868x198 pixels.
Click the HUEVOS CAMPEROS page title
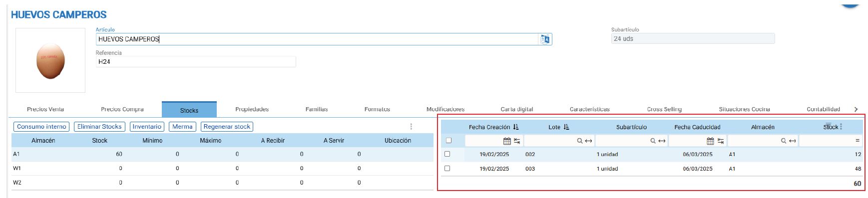[x=59, y=14]
